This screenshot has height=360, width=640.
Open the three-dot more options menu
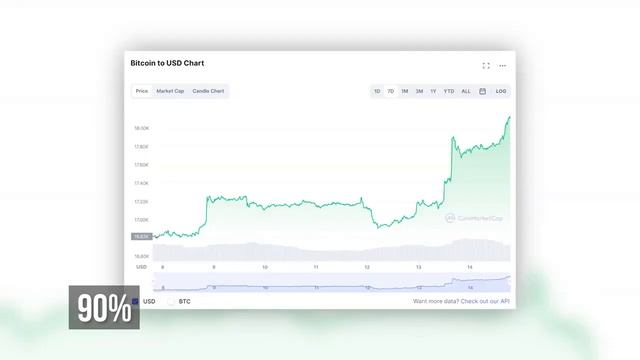tap(502, 66)
